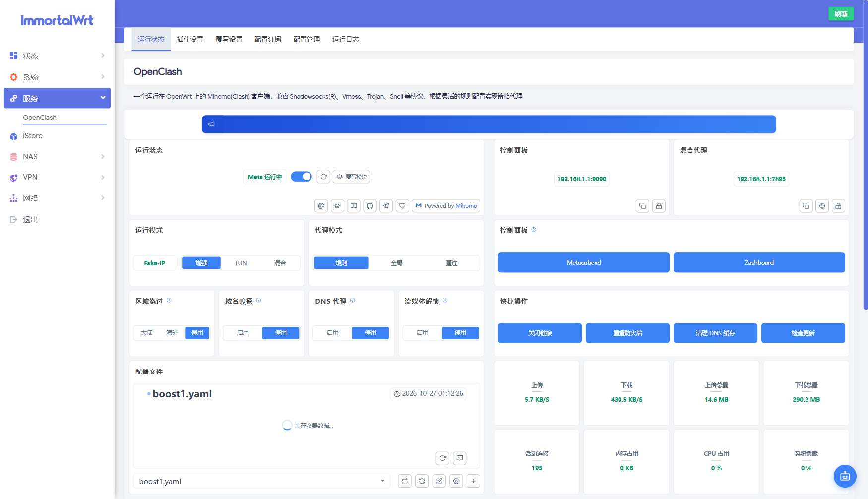Click the globe icon in 混合代理 card
The height and width of the screenshot is (499, 868).
822,206
